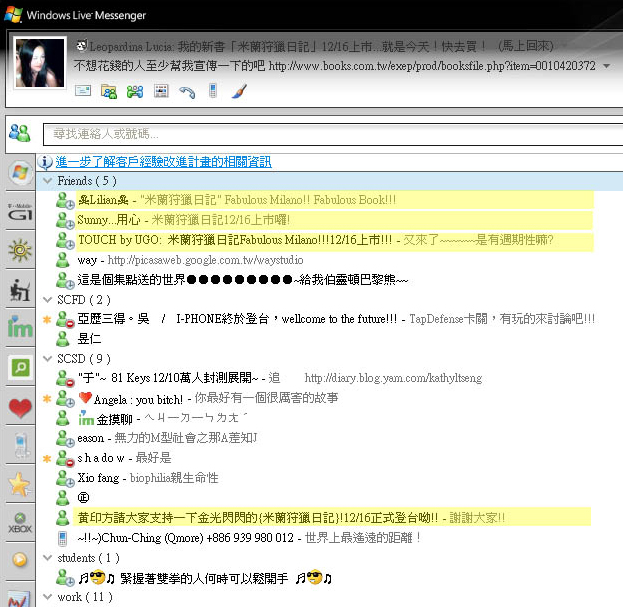Select the 緊握著雙拳的人 student contact

click(x=194, y=578)
